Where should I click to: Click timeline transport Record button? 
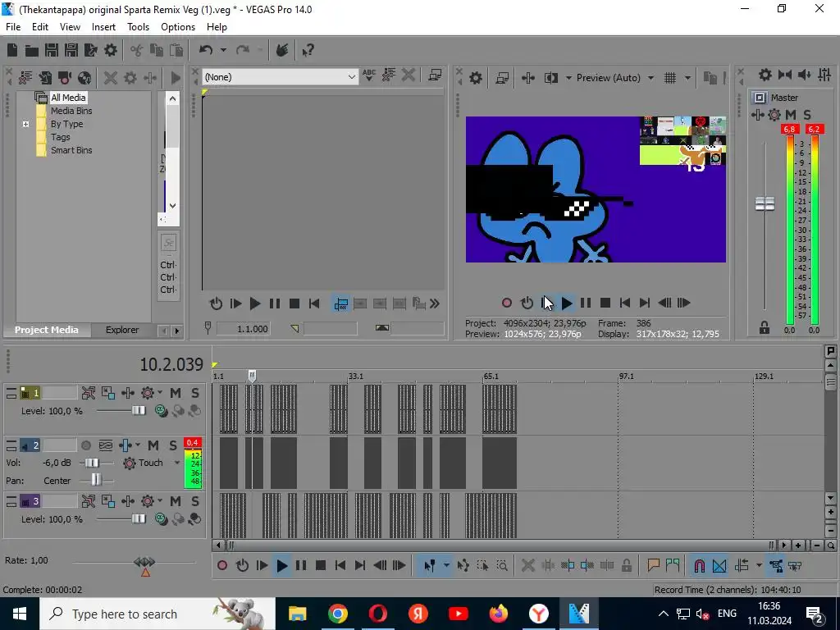(222, 566)
